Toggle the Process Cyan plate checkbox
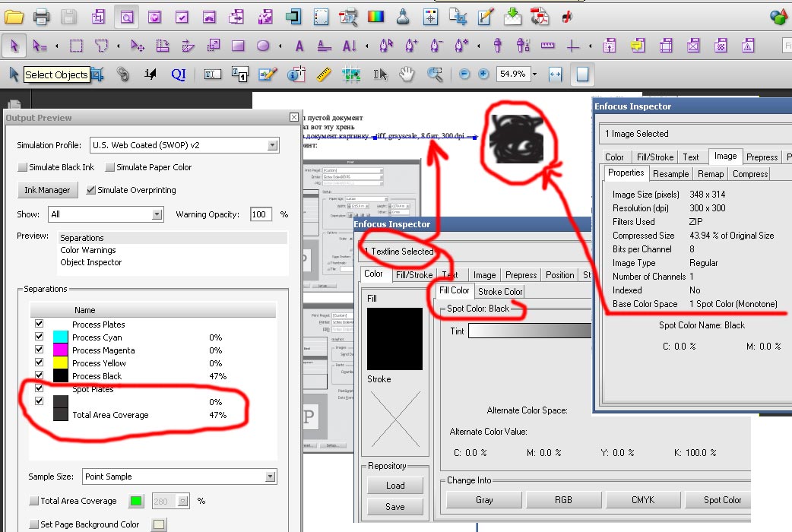 click(x=40, y=337)
